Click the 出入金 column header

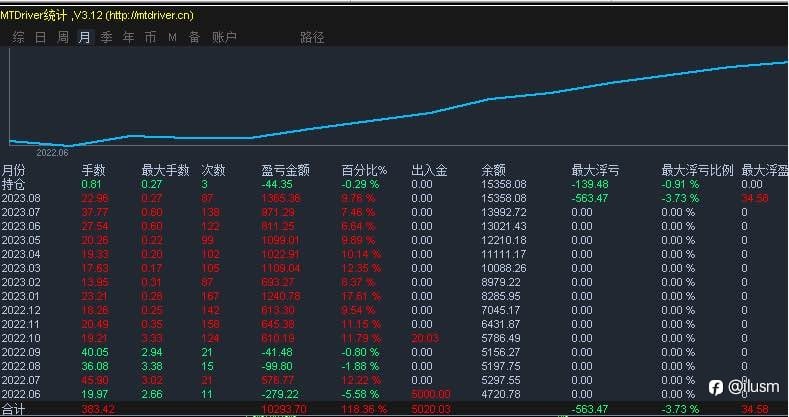point(429,170)
